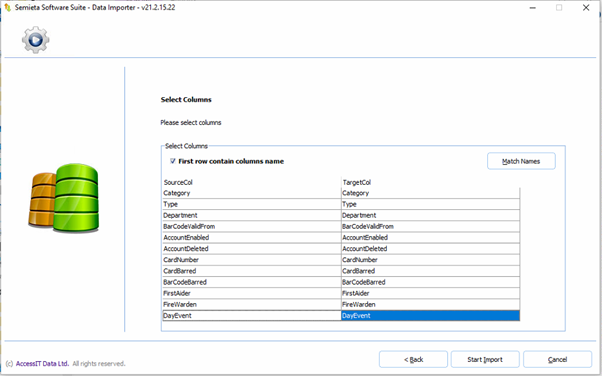Image resolution: width=602 pixels, height=376 pixels.
Task: Select SourceCol cell FireWarden
Action: (252, 305)
